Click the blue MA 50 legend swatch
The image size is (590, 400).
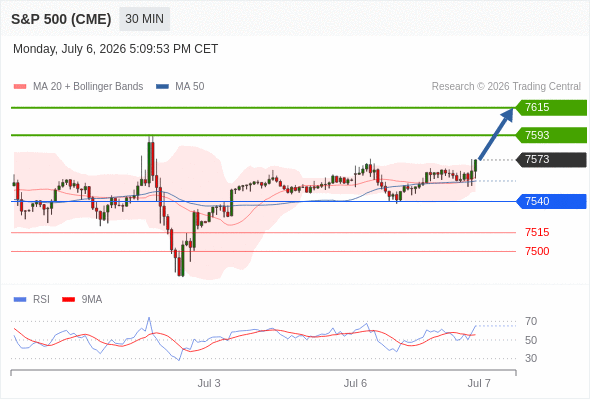click(162, 87)
